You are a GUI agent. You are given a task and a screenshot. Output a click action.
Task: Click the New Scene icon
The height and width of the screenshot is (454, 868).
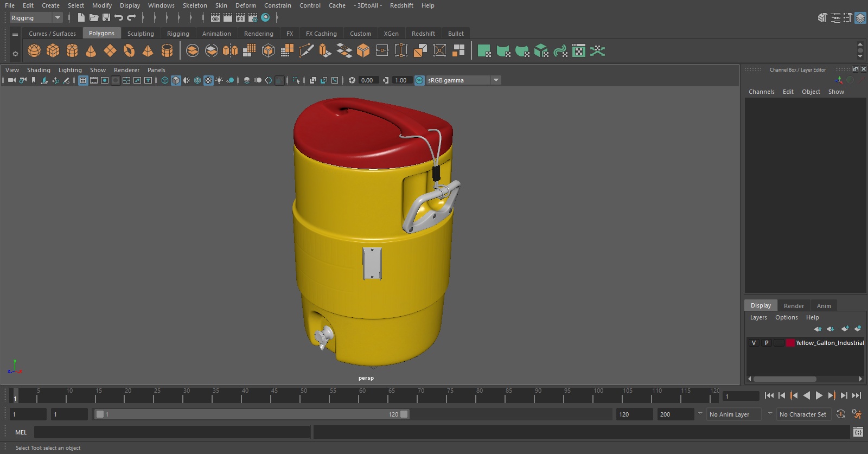pyautogui.click(x=81, y=18)
